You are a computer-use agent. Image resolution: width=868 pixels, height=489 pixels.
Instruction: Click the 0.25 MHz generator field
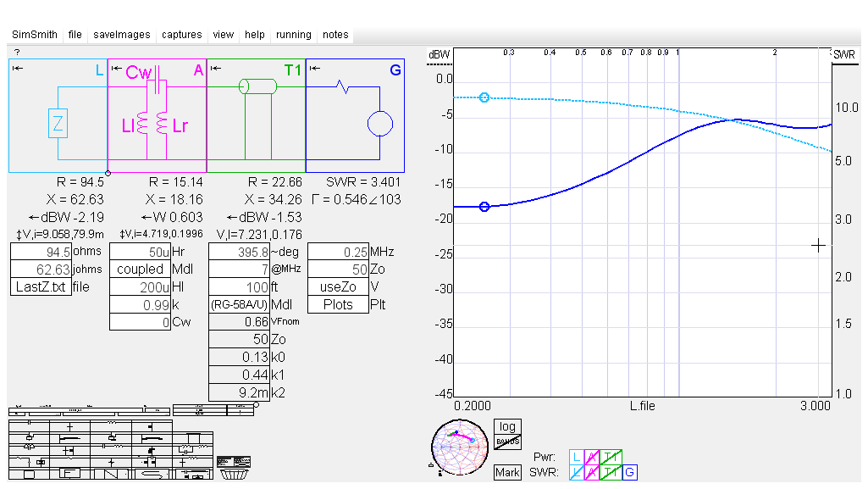click(338, 252)
